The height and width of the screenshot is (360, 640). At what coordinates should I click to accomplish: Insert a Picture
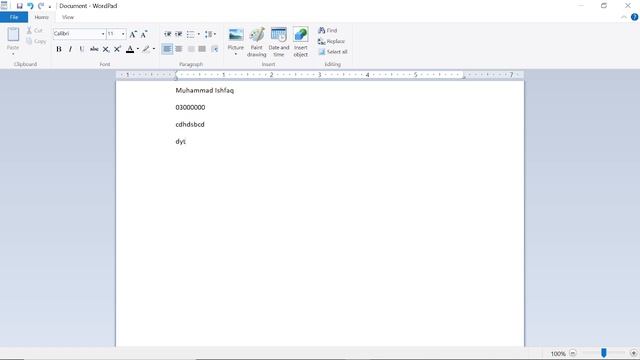coord(236,38)
